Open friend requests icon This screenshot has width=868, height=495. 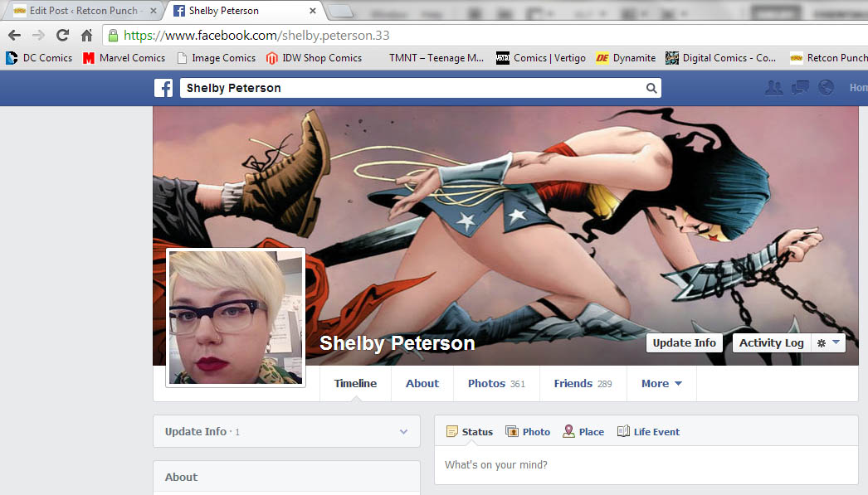click(773, 88)
